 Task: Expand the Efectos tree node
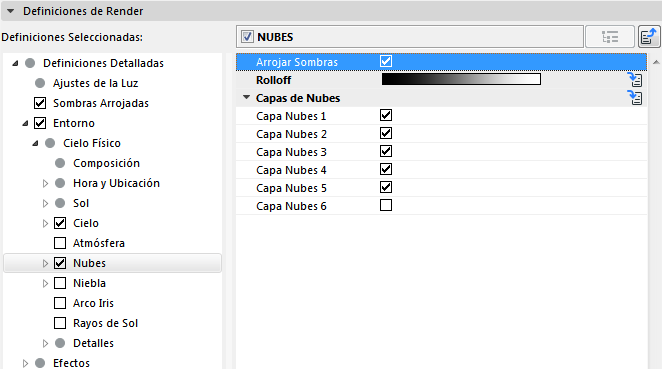click(25, 363)
